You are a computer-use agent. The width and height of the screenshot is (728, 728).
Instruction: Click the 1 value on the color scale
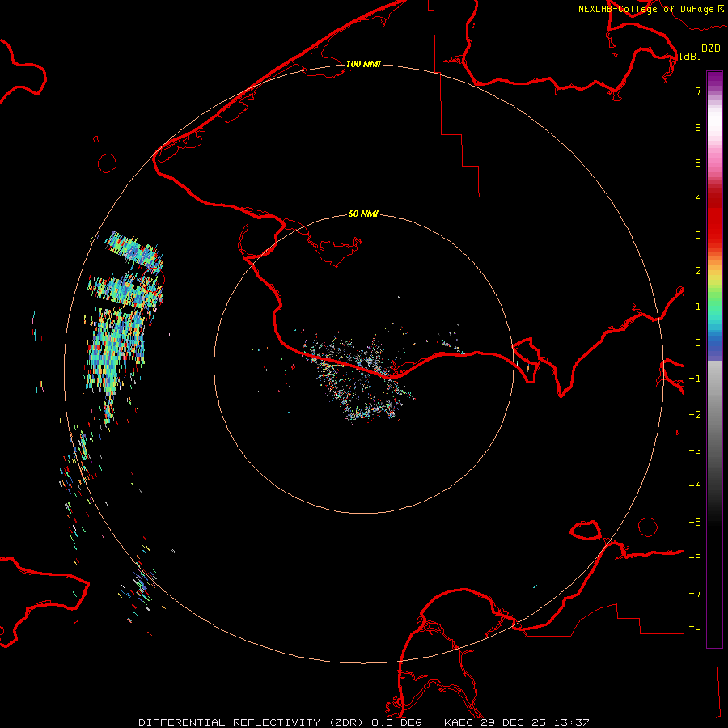click(x=698, y=307)
